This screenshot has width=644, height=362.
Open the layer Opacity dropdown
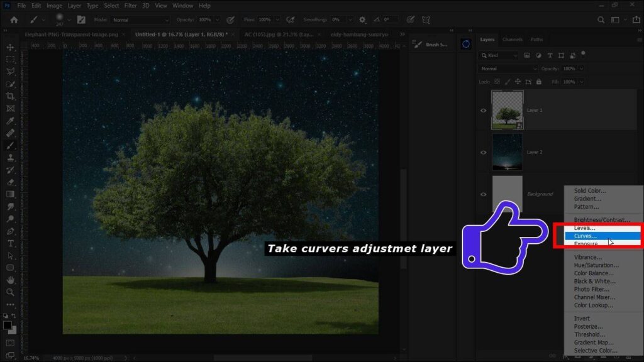click(x=582, y=69)
